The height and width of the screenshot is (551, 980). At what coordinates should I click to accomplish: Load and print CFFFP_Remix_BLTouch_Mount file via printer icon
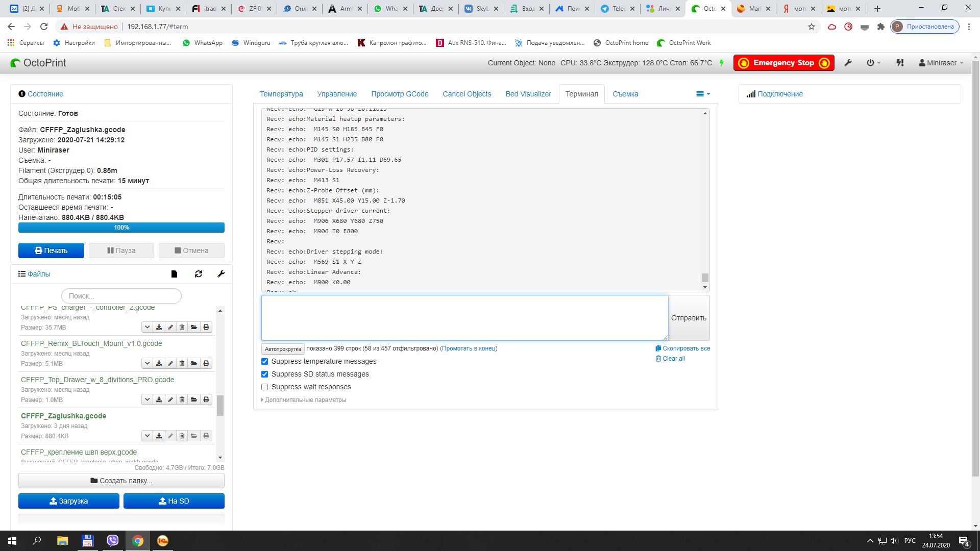click(206, 363)
